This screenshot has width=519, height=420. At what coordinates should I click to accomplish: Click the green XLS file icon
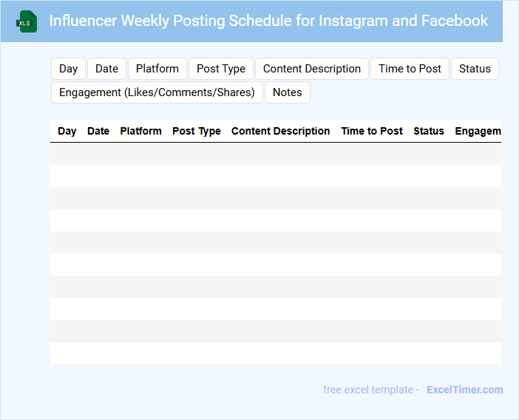point(27,21)
